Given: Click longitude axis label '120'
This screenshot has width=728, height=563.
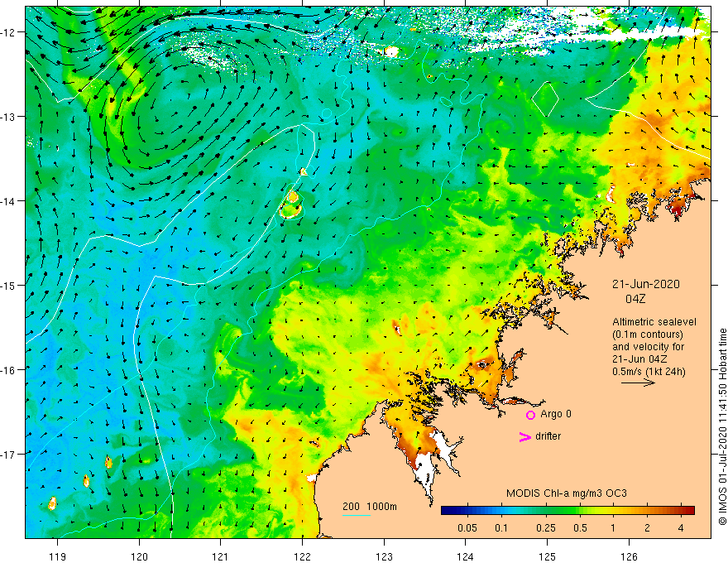Looking at the screenshot, I should point(139,556).
